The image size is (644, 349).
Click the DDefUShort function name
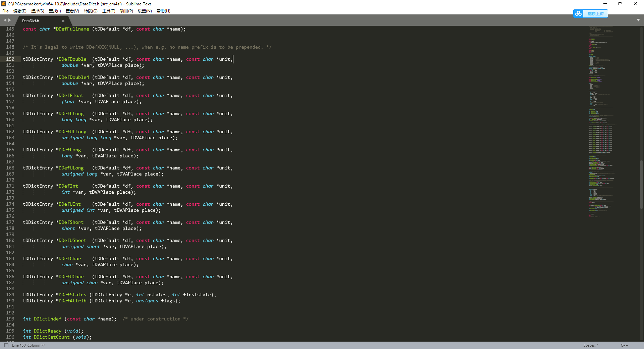[72, 241]
